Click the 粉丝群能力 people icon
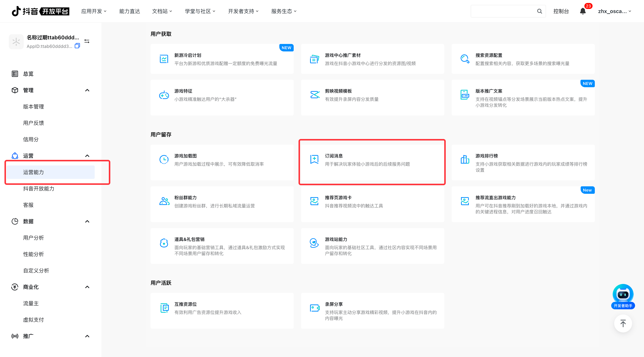Image resolution: width=644 pixels, height=357 pixels. (164, 201)
